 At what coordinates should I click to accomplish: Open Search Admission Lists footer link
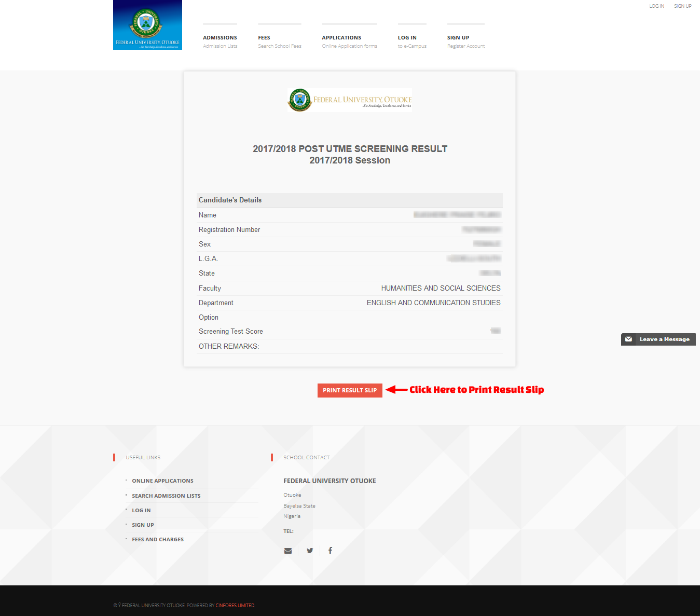click(166, 496)
